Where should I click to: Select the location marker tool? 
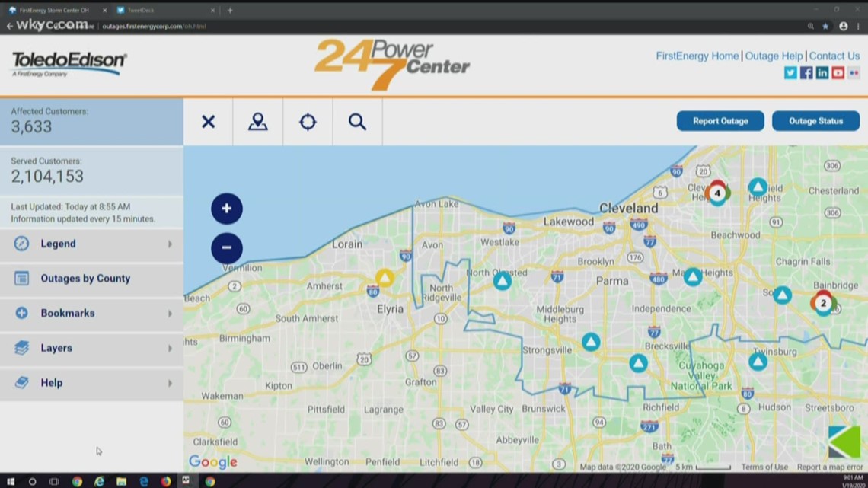tap(257, 122)
